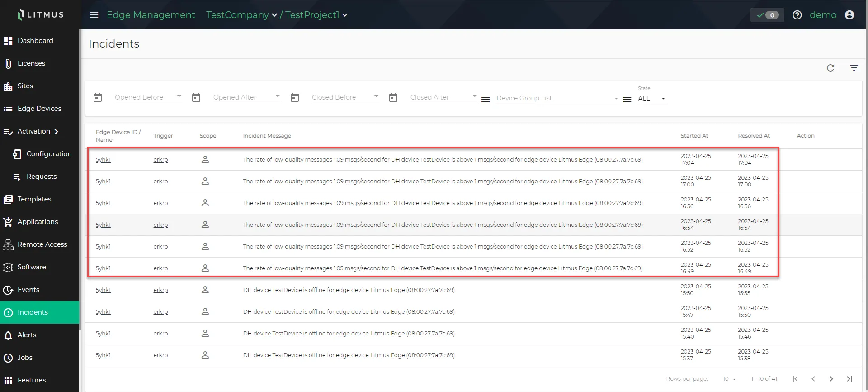Open calendar for Opened Before
This screenshot has height=392, width=868.
[98, 97]
